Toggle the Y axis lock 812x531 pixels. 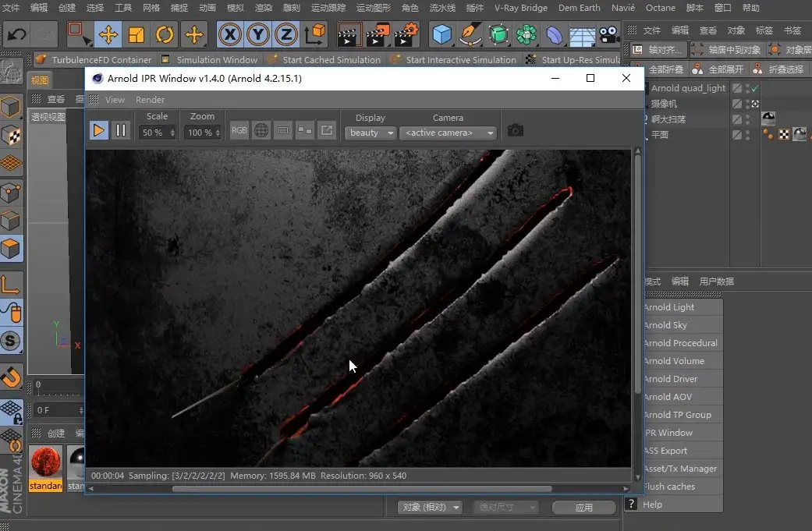point(258,34)
